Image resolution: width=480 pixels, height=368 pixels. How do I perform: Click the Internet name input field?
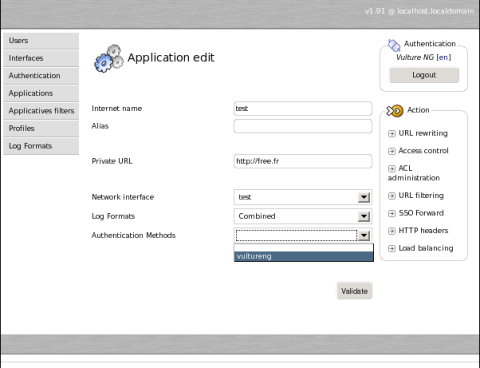point(303,109)
